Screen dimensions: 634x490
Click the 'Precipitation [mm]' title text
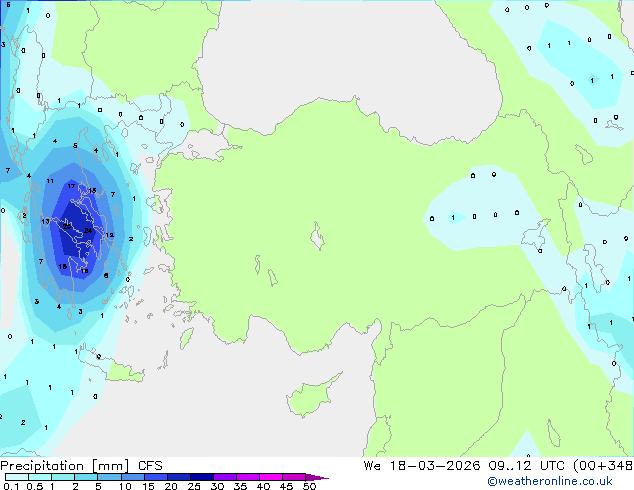point(65,466)
